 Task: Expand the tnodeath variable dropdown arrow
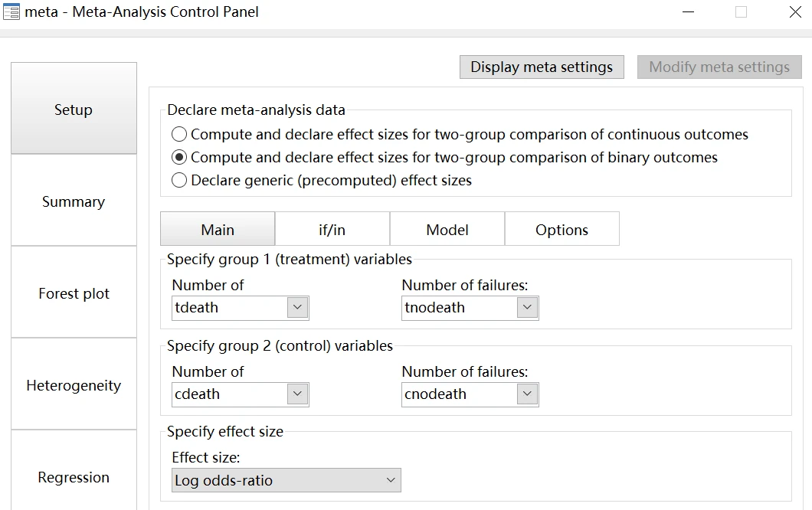point(527,308)
